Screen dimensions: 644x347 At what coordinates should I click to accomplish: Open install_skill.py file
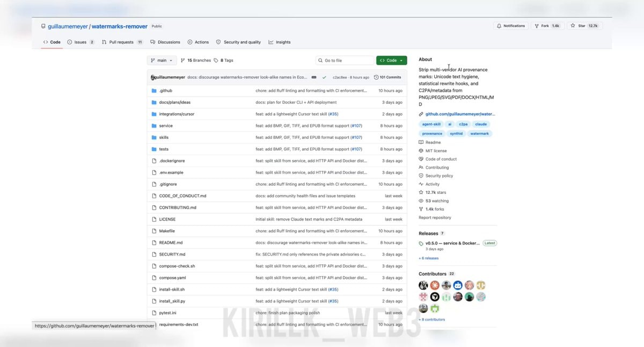(172, 301)
